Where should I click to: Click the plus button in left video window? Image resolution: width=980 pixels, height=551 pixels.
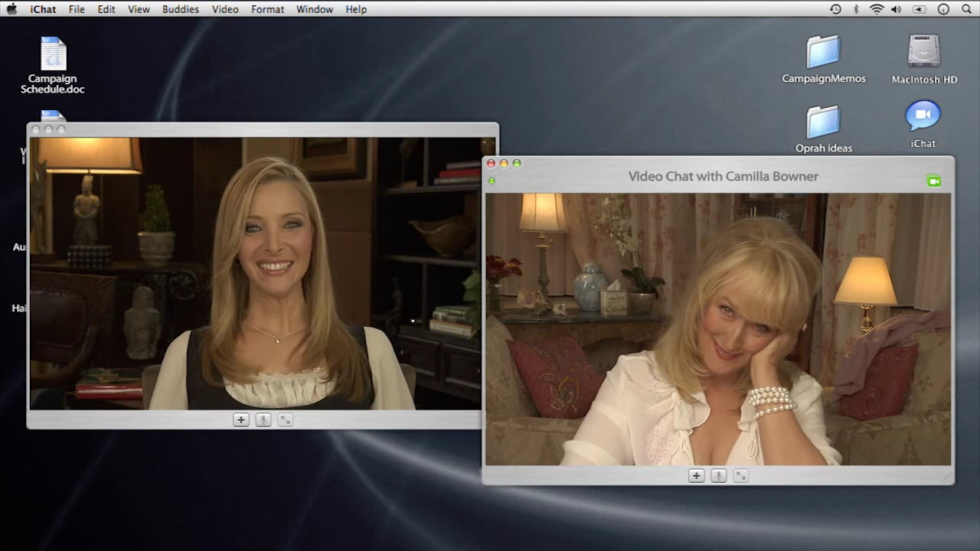241,419
